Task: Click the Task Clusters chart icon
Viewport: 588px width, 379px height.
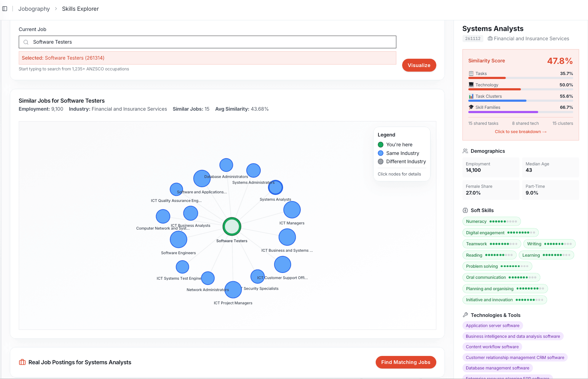Action: 471,96
